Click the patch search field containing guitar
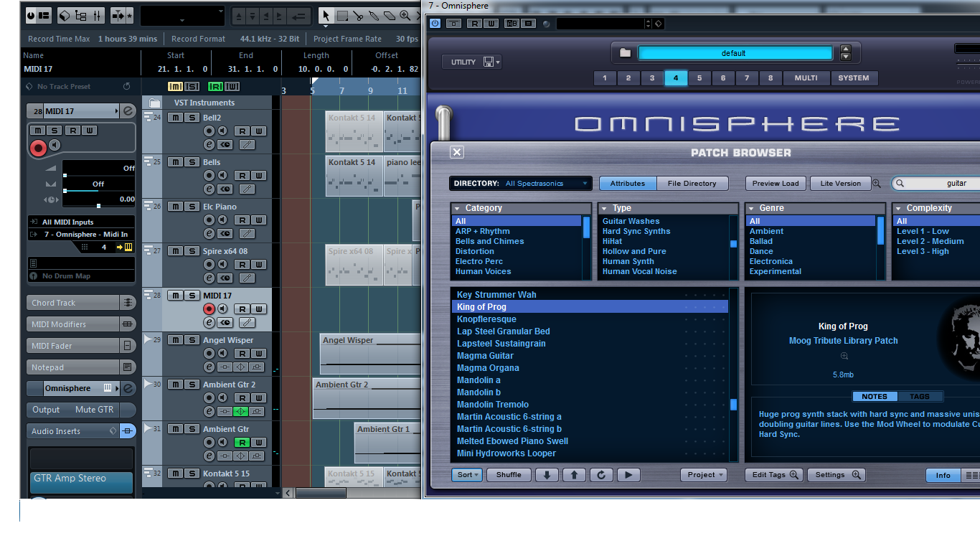This screenshot has width=980, height=551. [936, 184]
